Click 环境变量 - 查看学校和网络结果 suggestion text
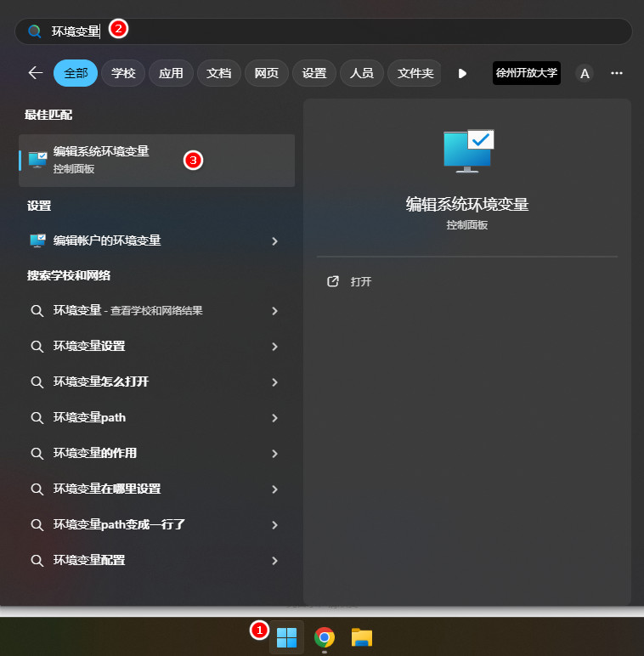The height and width of the screenshot is (656, 644). [128, 310]
